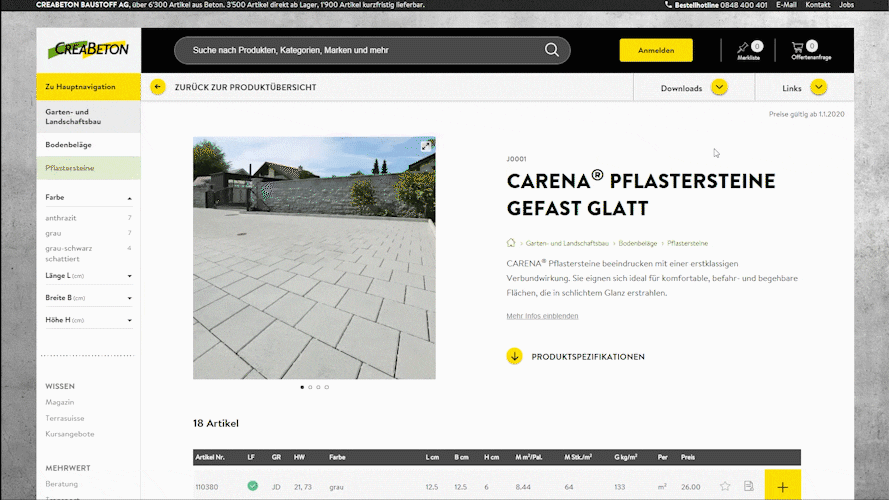The width and height of the screenshot is (889, 500).
Task: Select second image carousel dot
Action: tap(310, 387)
